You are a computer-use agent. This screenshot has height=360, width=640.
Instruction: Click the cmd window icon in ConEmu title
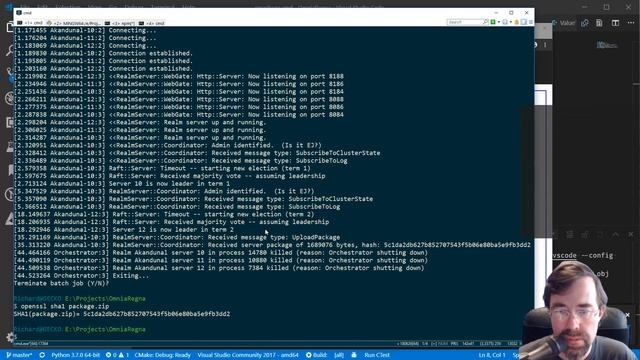click(19, 13)
